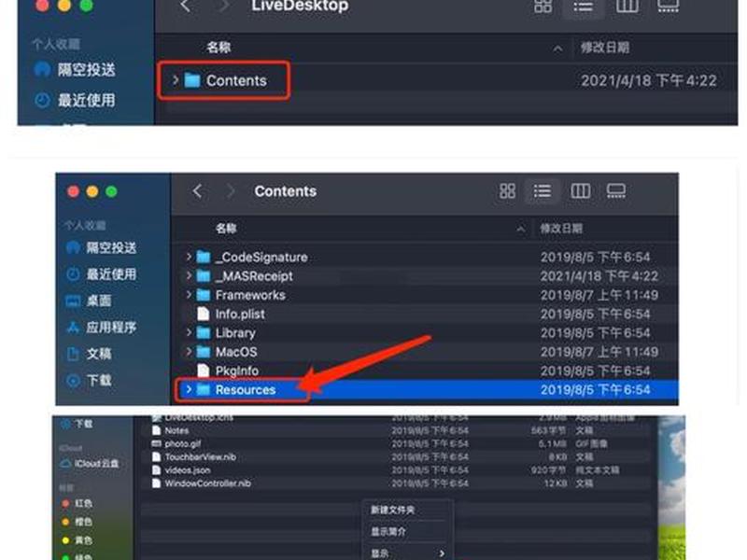Go forward in the LiveDesktop window
The height and width of the screenshot is (560, 747).
pyautogui.click(x=223, y=7)
